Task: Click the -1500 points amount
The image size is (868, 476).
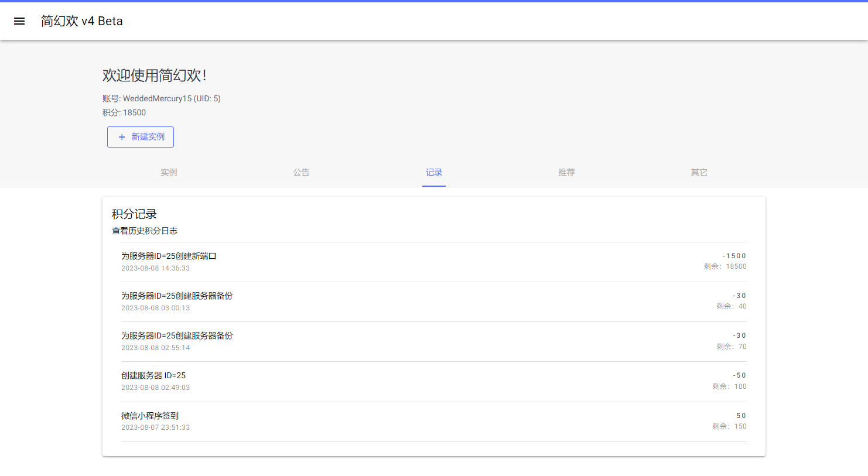Action: tap(734, 256)
